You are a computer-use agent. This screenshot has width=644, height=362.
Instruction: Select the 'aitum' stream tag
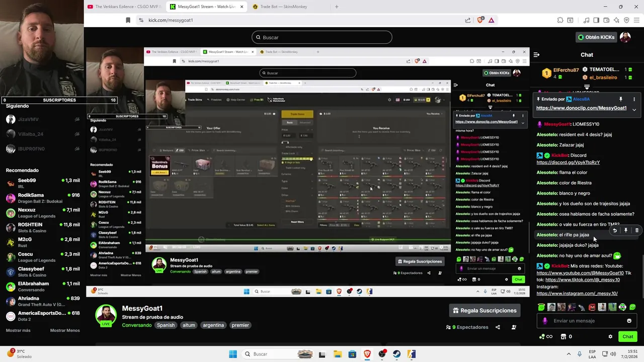coord(189,325)
